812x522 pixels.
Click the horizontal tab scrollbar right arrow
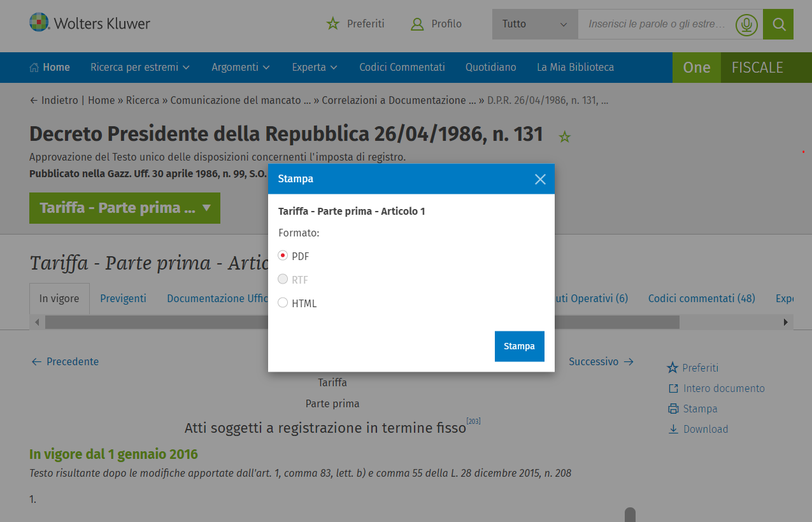point(785,323)
